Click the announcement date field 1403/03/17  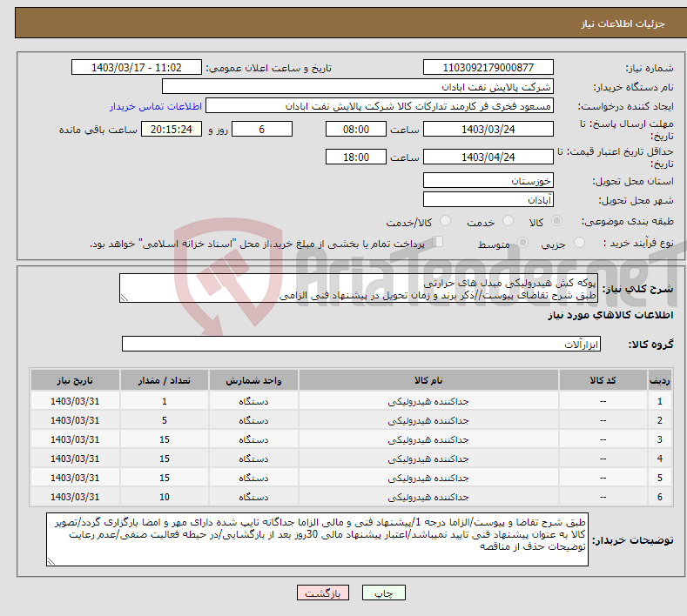point(137,67)
